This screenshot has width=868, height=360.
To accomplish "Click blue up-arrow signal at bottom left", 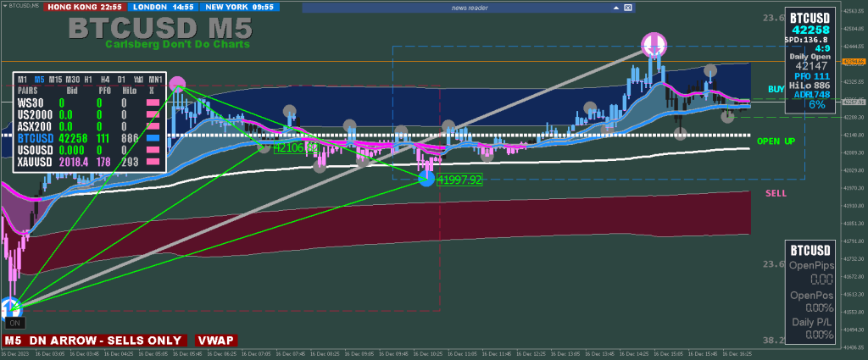I will click(x=11, y=307).
